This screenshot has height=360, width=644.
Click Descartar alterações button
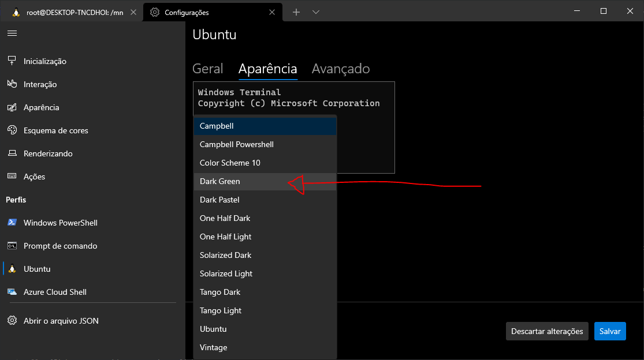pyautogui.click(x=547, y=331)
